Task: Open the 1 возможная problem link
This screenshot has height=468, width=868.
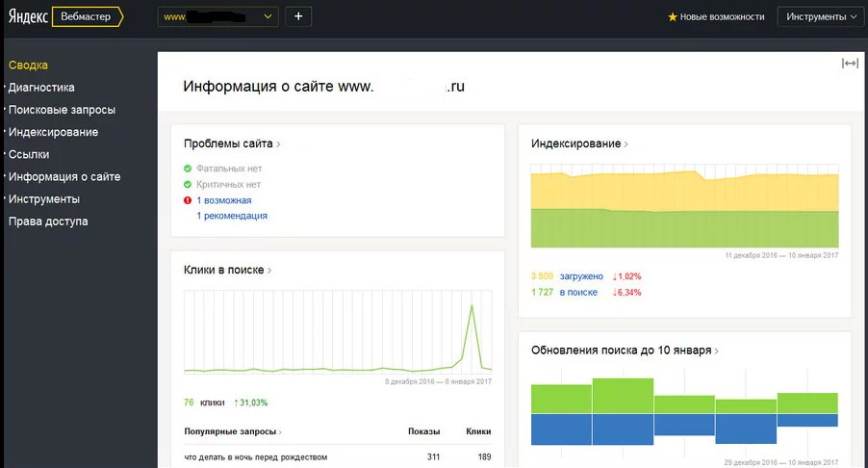Action: (224, 200)
